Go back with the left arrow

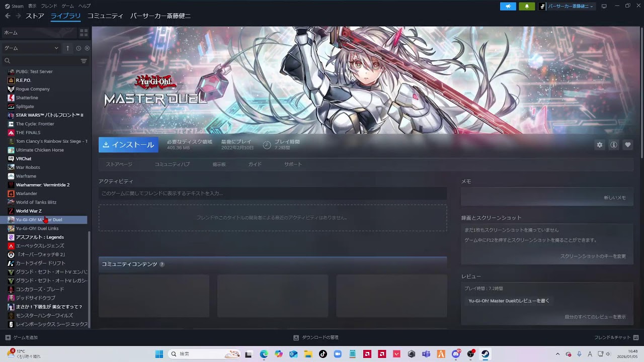coord(8,16)
